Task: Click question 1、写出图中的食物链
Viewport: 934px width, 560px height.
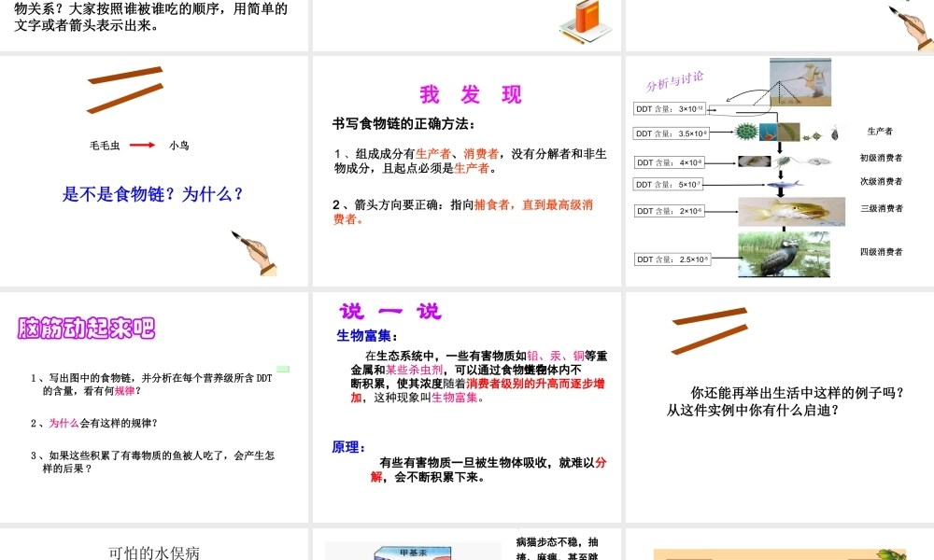Action: (x=151, y=385)
